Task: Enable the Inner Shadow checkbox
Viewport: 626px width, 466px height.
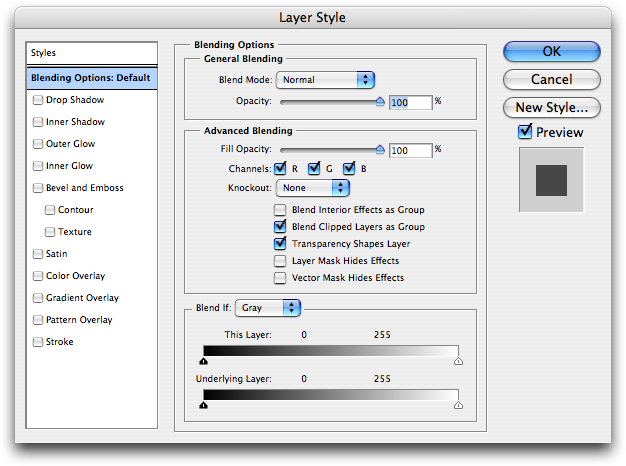Action: (38, 122)
